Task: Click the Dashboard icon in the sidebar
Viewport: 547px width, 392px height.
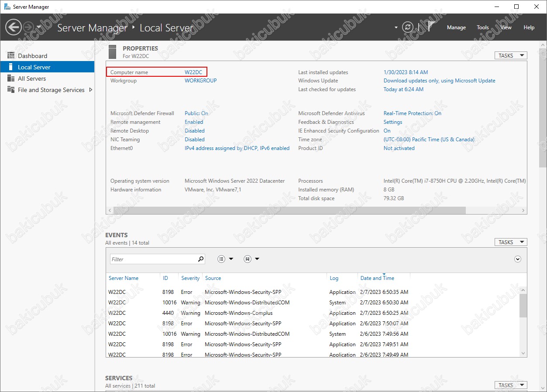Action: tap(11, 56)
